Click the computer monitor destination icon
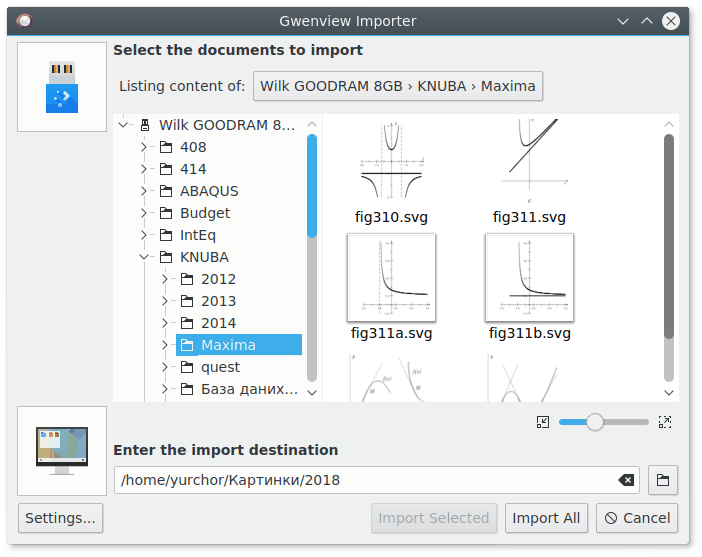This screenshot has width=702, height=557. pyautogui.click(x=62, y=450)
